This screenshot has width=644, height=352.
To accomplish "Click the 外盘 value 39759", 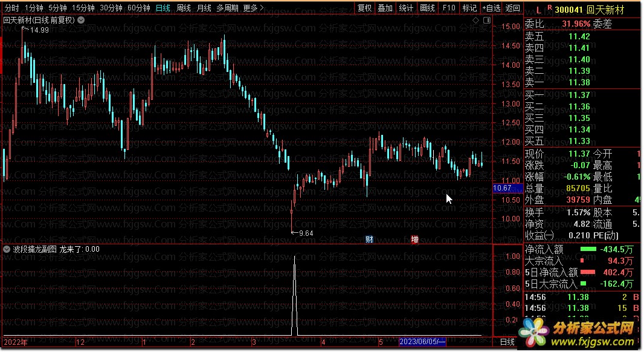I will click(578, 200).
